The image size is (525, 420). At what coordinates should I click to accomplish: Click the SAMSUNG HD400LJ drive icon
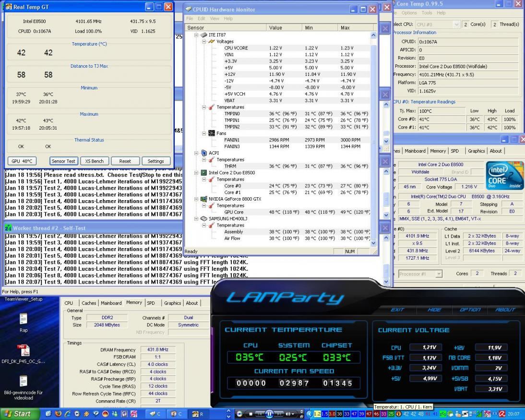pyautogui.click(x=203, y=219)
